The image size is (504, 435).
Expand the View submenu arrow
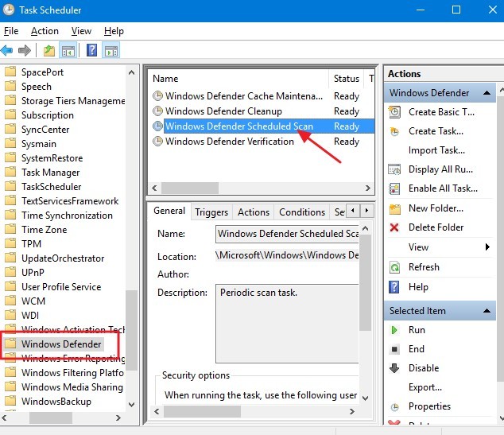pyautogui.click(x=487, y=247)
